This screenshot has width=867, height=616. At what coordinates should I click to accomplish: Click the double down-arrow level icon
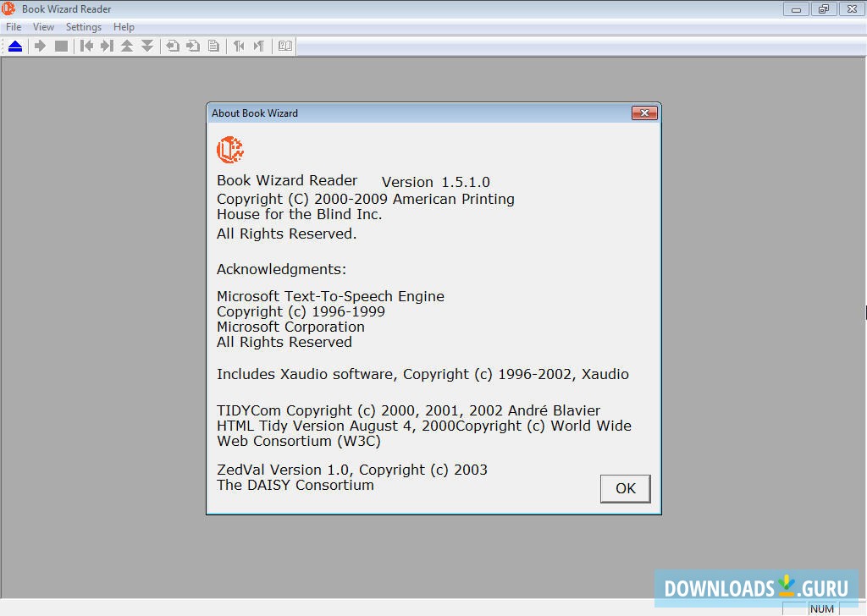point(147,47)
